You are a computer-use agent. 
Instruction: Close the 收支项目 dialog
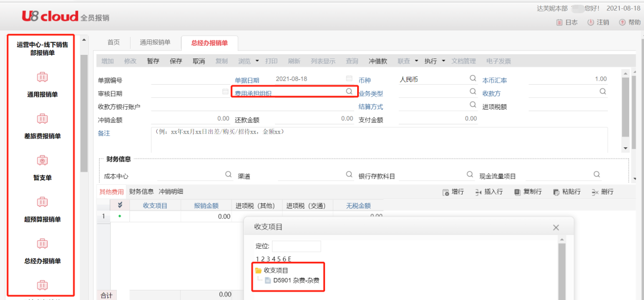[x=556, y=227]
